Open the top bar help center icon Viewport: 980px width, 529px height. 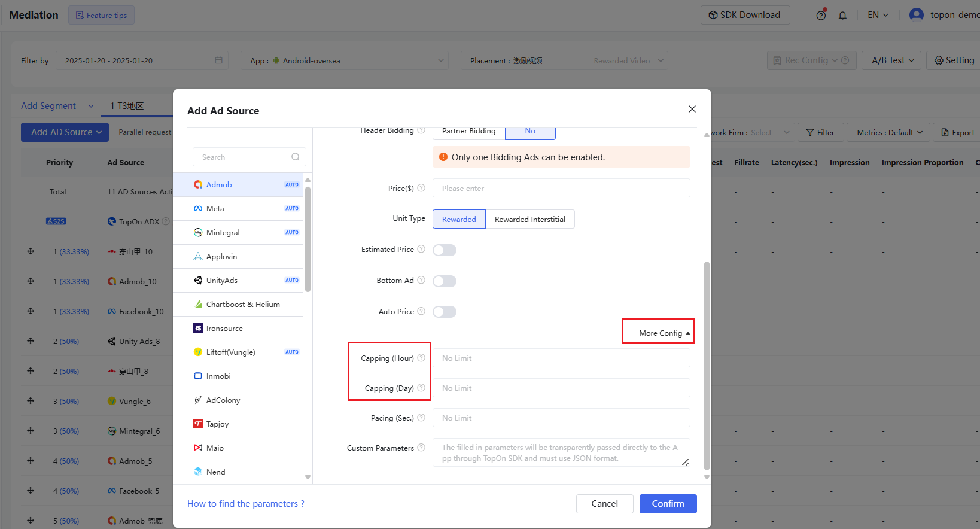pyautogui.click(x=821, y=15)
